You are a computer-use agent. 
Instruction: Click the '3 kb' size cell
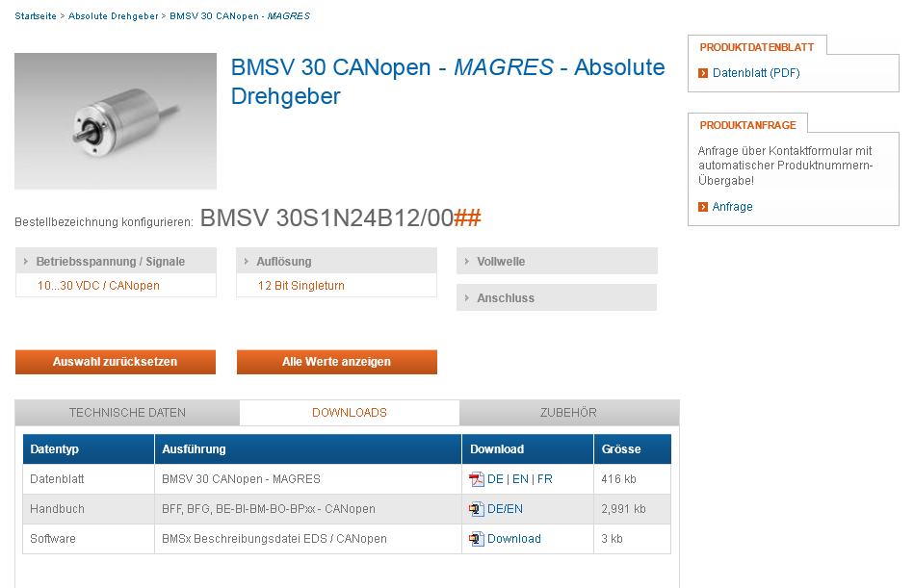tap(633, 539)
